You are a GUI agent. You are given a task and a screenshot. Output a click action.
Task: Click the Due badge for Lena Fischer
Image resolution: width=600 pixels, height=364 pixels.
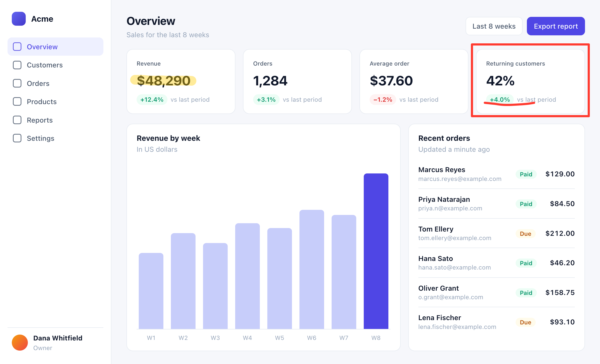click(526, 322)
